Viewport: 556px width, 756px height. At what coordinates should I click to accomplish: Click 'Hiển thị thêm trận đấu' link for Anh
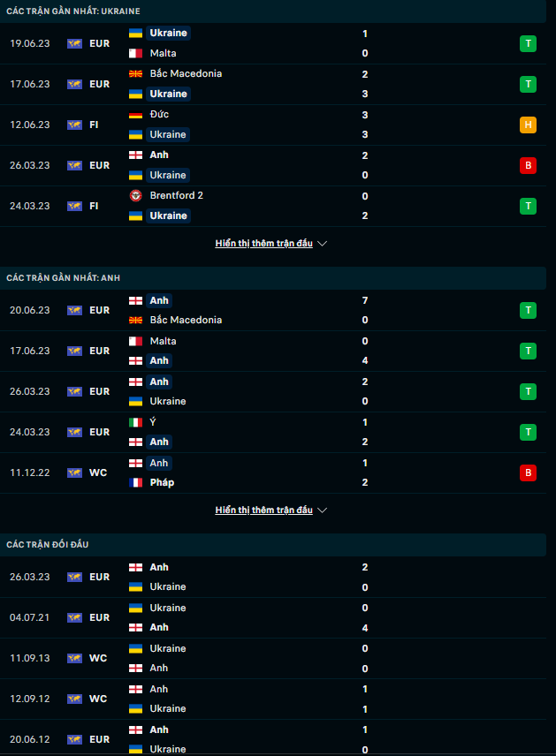[x=263, y=510]
